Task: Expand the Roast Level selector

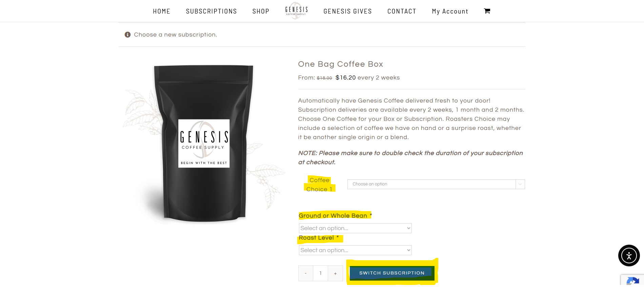Action: (x=355, y=250)
